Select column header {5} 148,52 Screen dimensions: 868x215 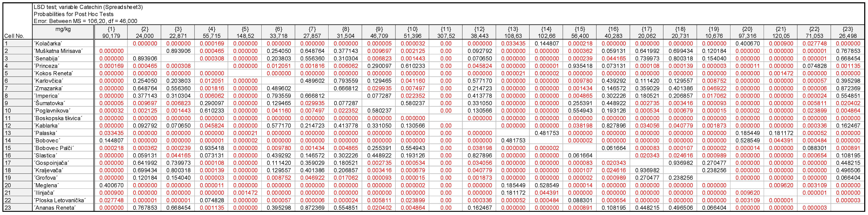[245, 33]
